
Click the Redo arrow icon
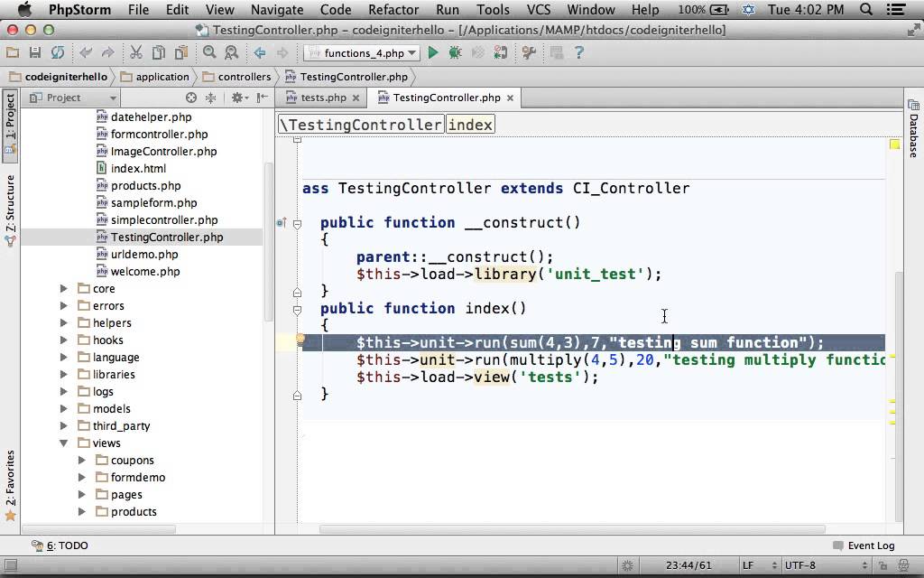pyautogui.click(x=108, y=53)
